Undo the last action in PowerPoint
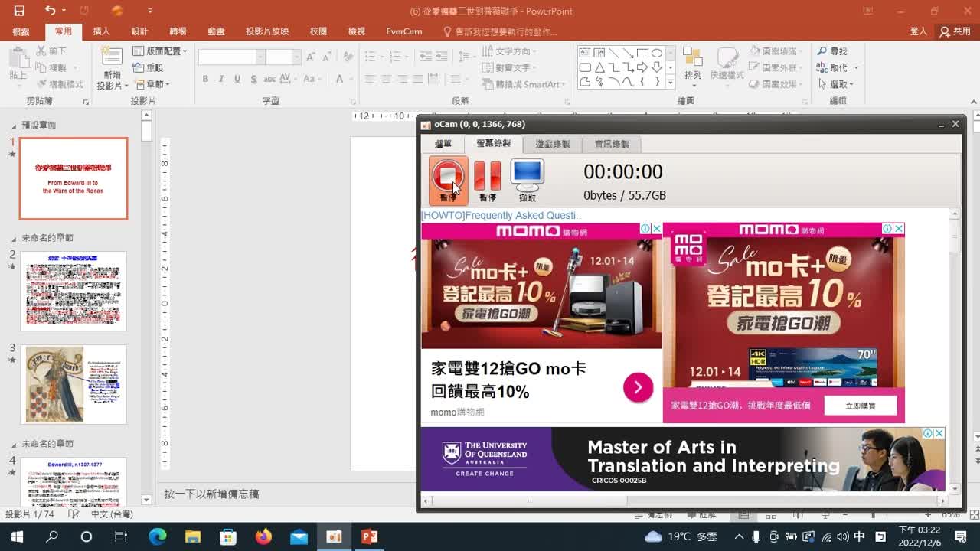Viewport: 980px width, 551px height. click(50, 11)
